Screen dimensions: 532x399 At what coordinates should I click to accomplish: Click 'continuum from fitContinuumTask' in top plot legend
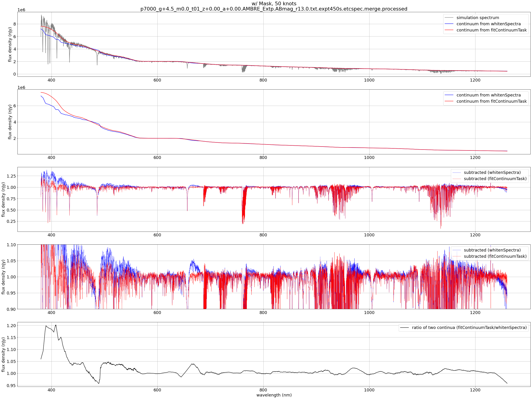(491, 30)
